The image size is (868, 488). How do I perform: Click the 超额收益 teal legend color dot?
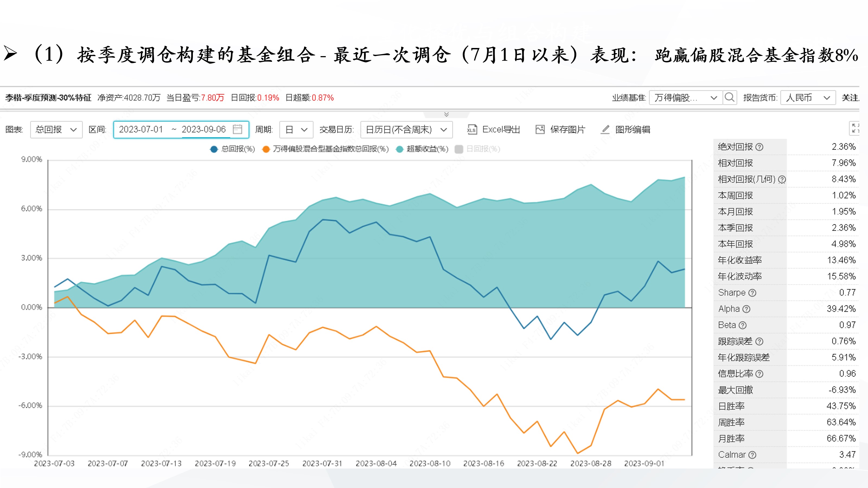[x=400, y=149]
